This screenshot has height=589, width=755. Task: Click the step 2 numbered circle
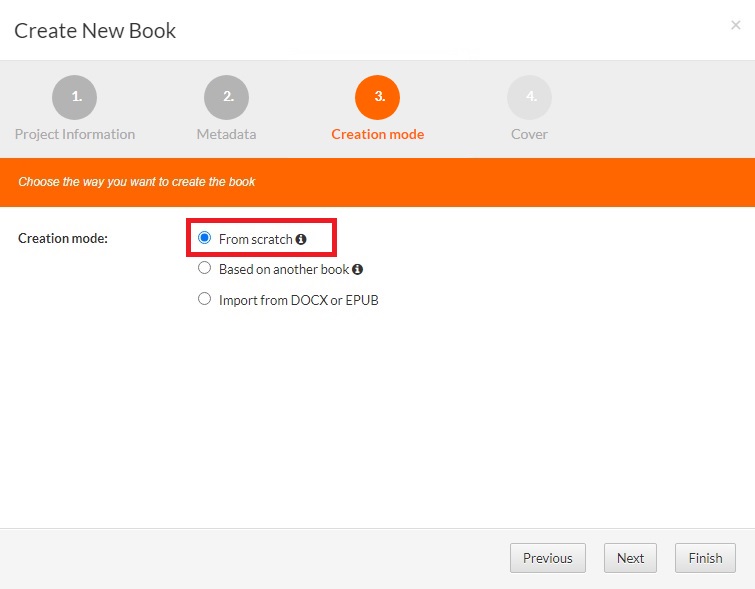[226, 97]
